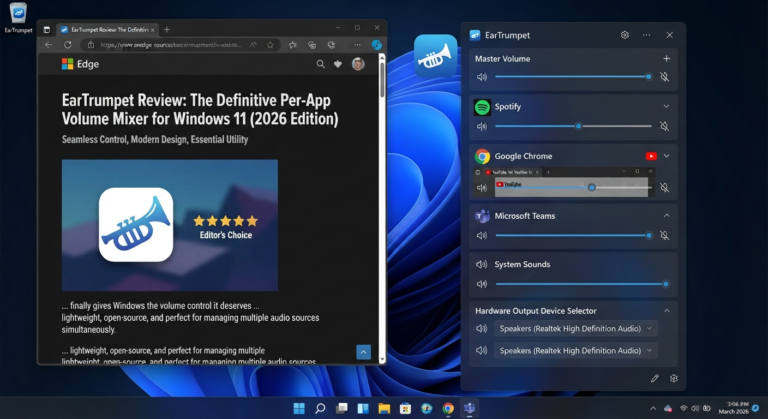Toggle the speaker icon beside Microsoft Teams slider
This screenshot has height=419, width=768.
[x=482, y=236]
